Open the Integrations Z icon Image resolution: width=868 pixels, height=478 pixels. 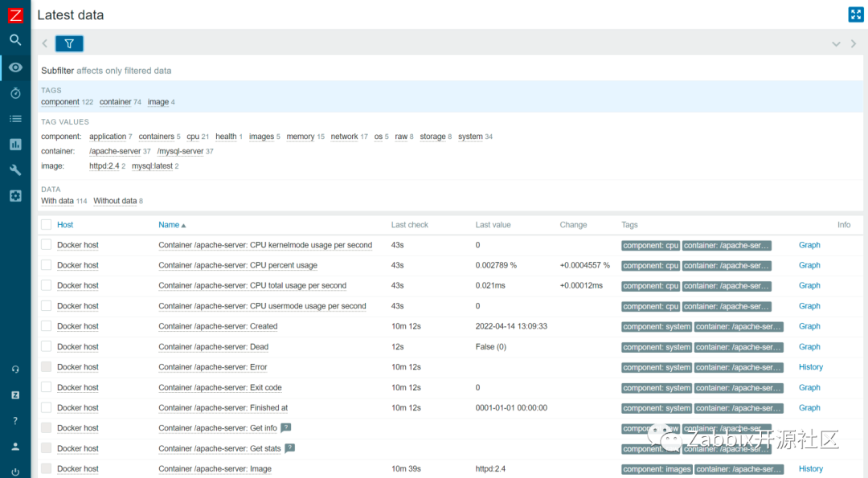(x=15, y=395)
